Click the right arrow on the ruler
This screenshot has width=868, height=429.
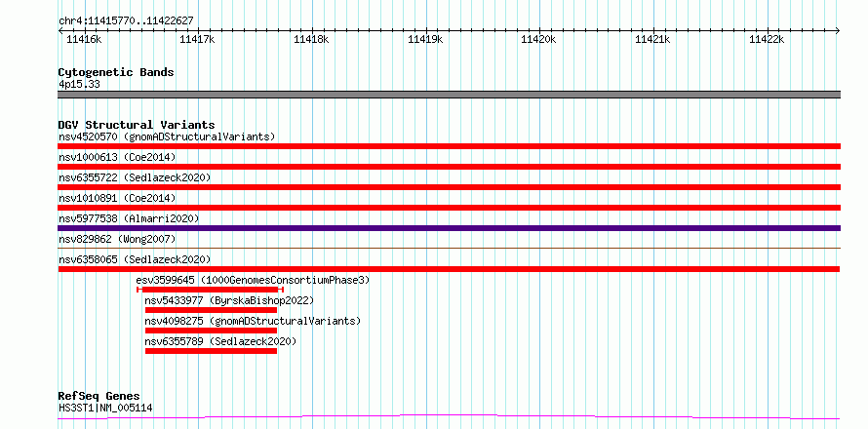click(x=837, y=30)
